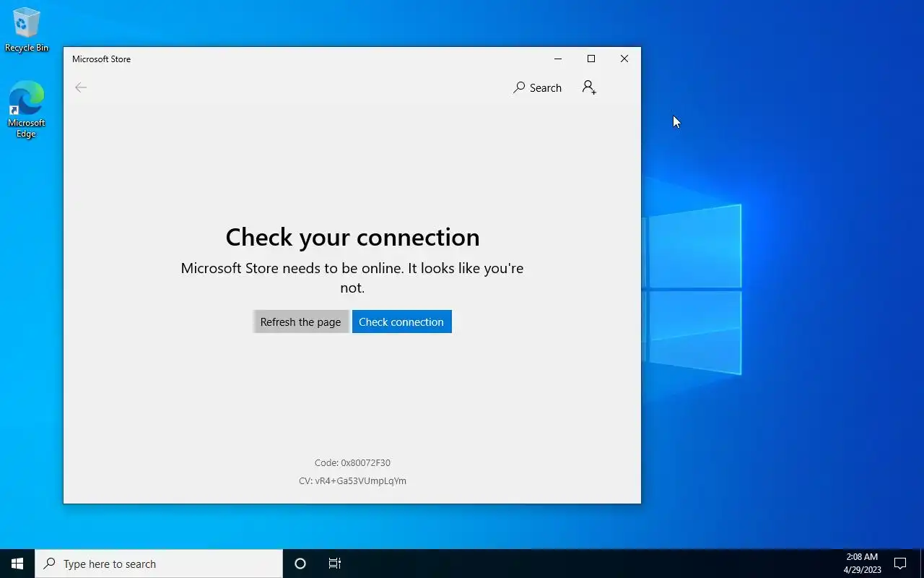
Task: Select the CV: vR4+Ga53VUmpLqYm text
Action: click(352, 480)
